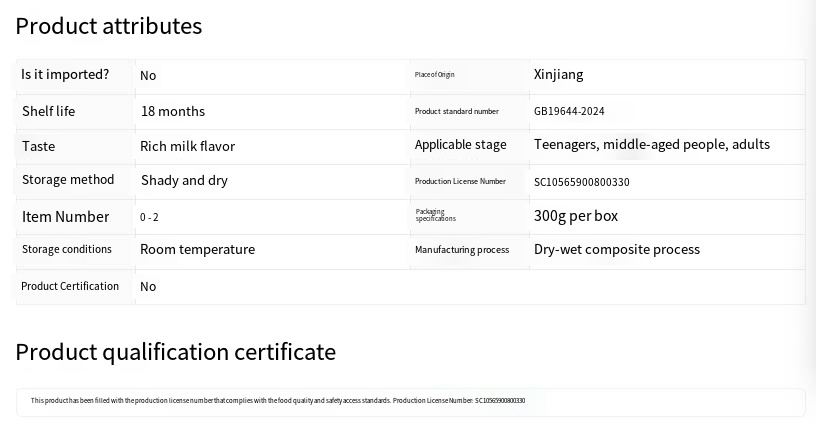
Task: Click the 300g per box packaging value
Action: click(576, 216)
